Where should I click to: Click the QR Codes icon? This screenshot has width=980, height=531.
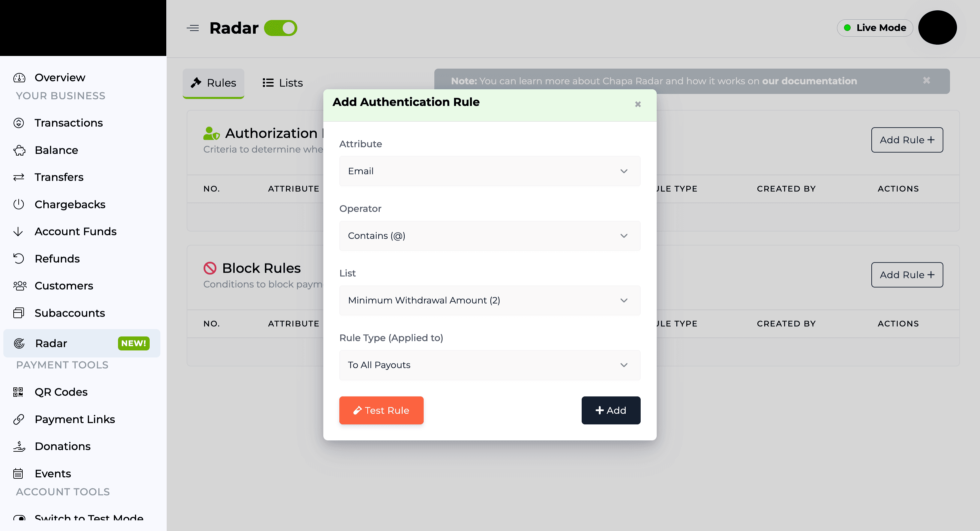[18, 392]
